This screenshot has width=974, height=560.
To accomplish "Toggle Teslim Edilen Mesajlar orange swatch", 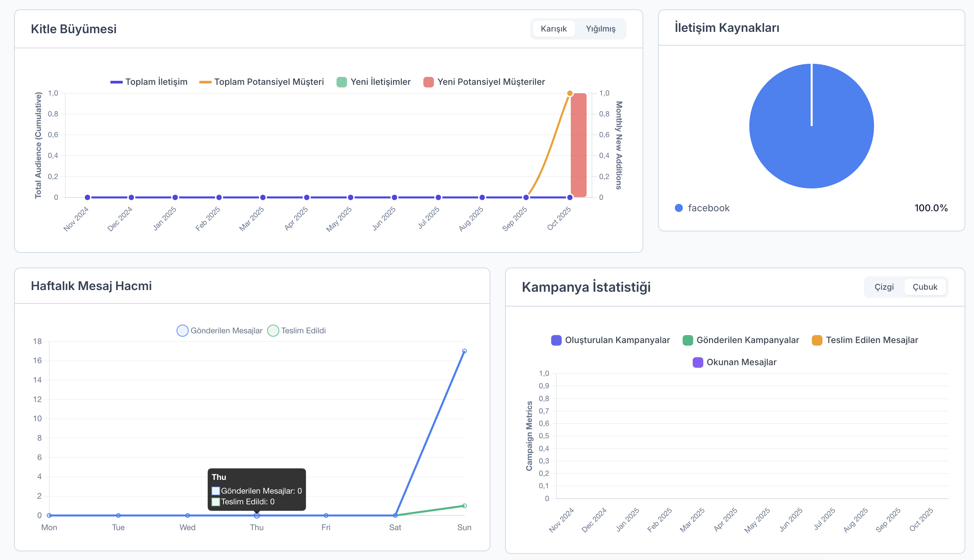I will (817, 340).
